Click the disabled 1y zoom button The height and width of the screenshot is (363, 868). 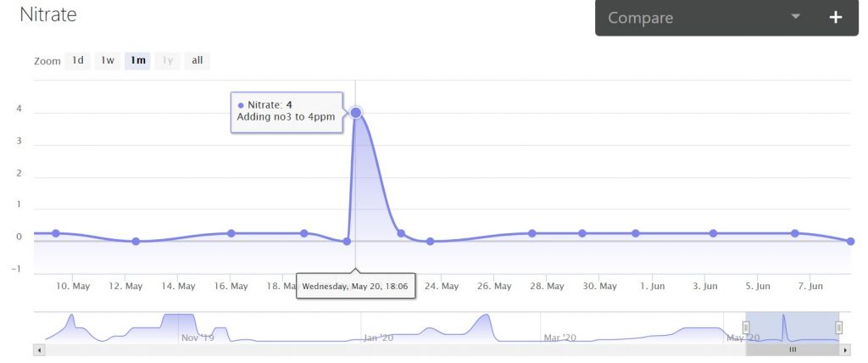point(168,60)
